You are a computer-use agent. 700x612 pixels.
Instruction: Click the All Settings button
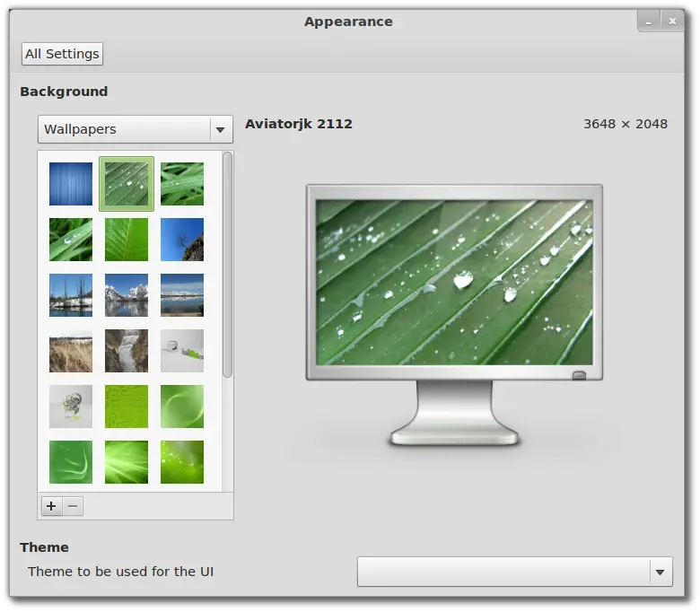point(62,54)
